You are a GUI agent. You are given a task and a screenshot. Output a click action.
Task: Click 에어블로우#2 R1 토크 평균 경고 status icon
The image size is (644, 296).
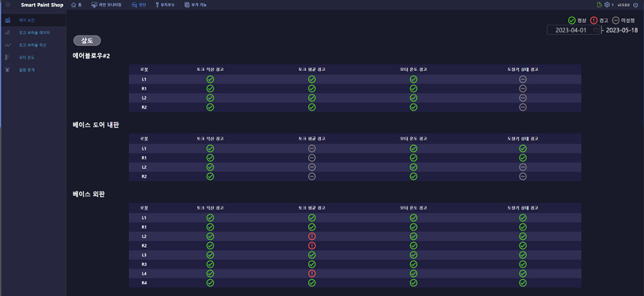[x=312, y=88]
